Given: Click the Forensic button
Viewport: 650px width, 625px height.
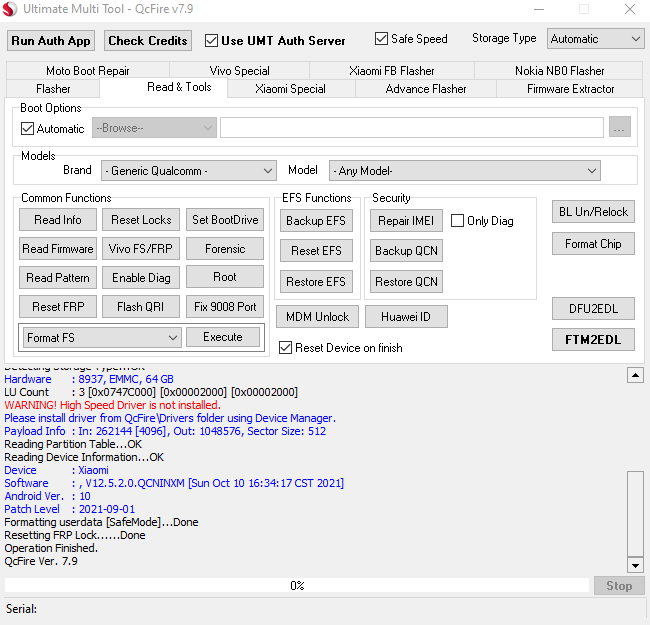Looking at the screenshot, I should pos(225,249).
